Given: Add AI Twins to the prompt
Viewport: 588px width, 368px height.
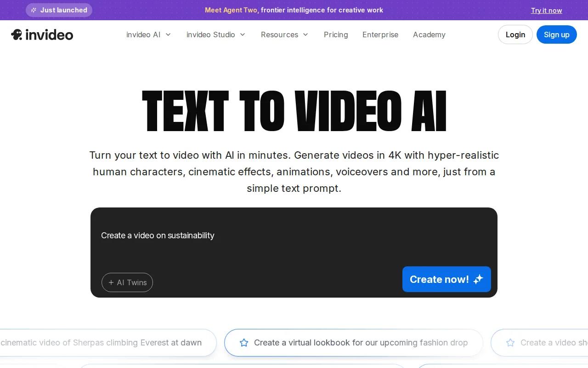Looking at the screenshot, I should [x=127, y=282].
